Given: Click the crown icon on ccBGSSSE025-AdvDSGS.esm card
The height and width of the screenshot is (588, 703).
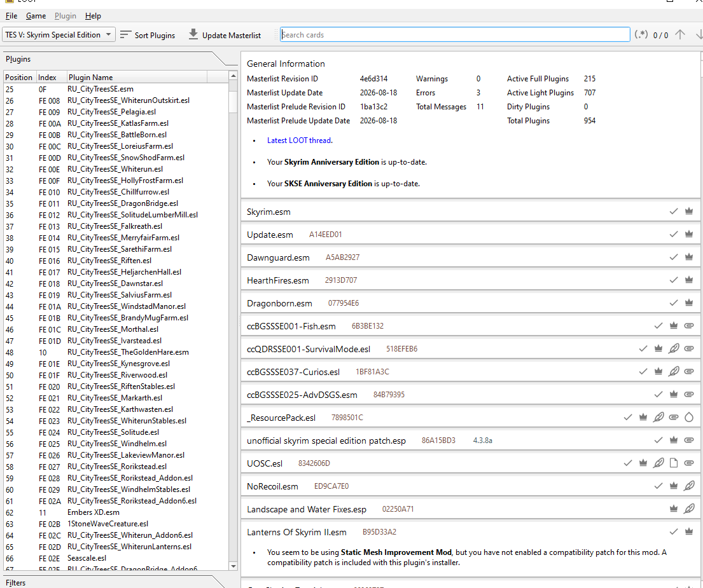Looking at the screenshot, I should click(673, 394).
